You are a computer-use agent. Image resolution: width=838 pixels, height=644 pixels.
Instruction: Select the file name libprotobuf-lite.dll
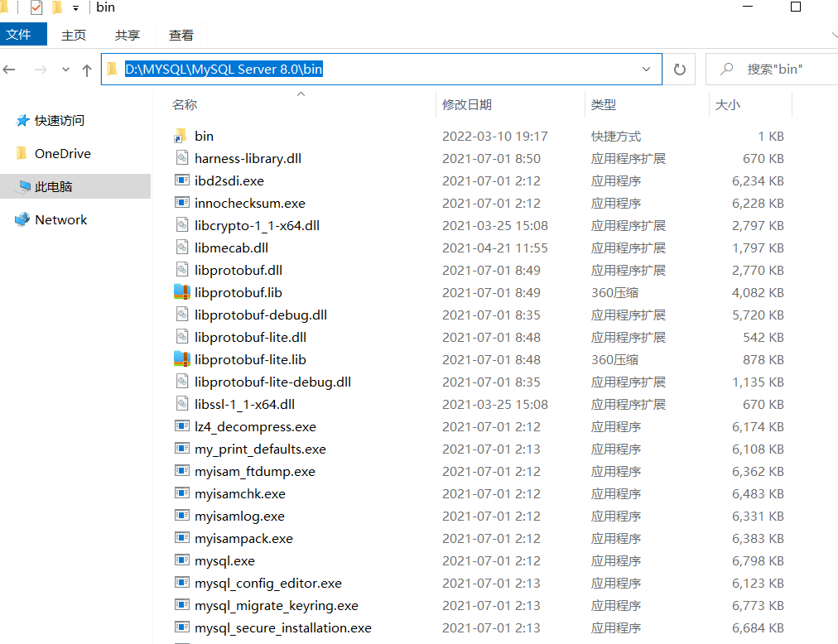pos(250,337)
